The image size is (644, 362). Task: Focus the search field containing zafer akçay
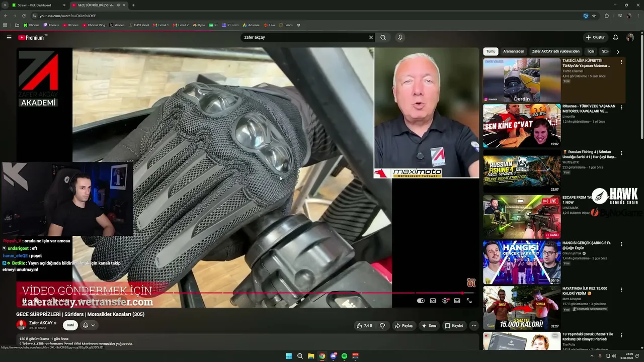[304, 37]
